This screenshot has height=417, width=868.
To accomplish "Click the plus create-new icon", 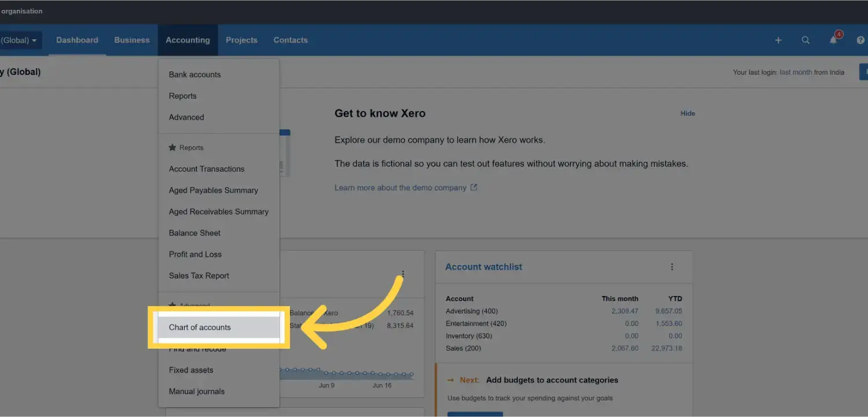I will (x=778, y=40).
